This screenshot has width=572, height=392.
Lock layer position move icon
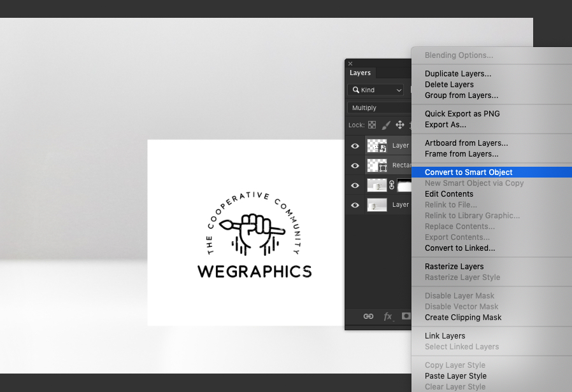coord(400,125)
